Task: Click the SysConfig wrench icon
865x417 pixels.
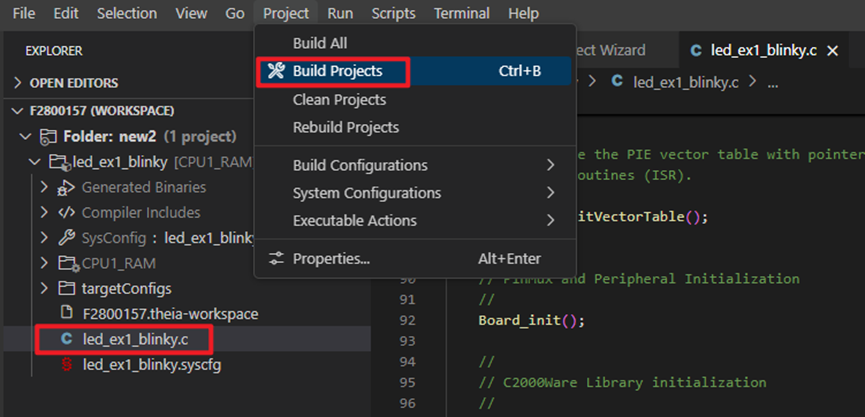Action: tap(66, 238)
